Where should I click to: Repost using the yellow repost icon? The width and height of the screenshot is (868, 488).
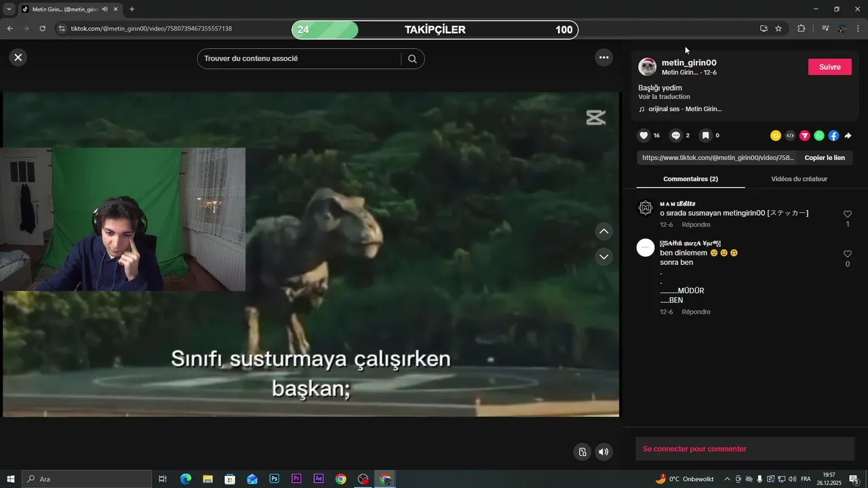coord(776,136)
